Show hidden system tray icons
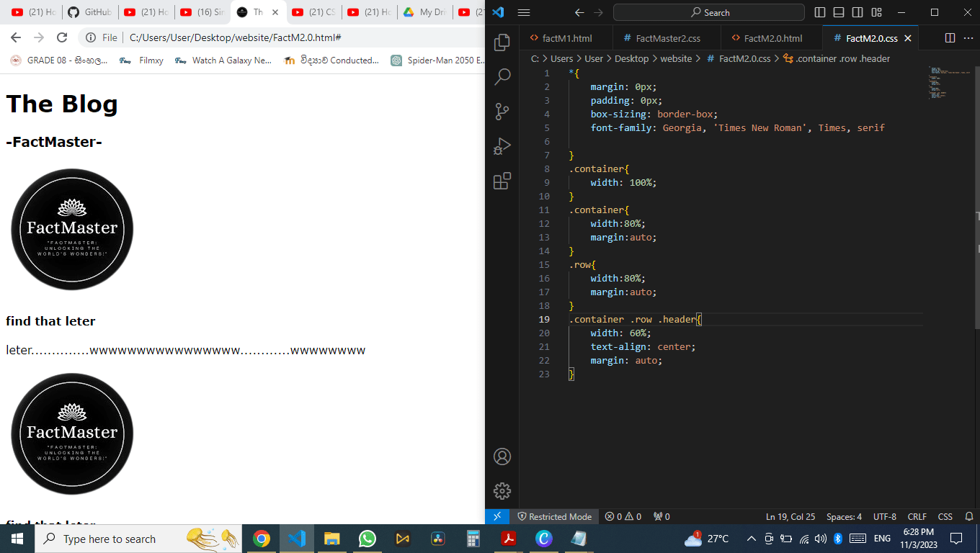980x553 pixels. tap(752, 539)
